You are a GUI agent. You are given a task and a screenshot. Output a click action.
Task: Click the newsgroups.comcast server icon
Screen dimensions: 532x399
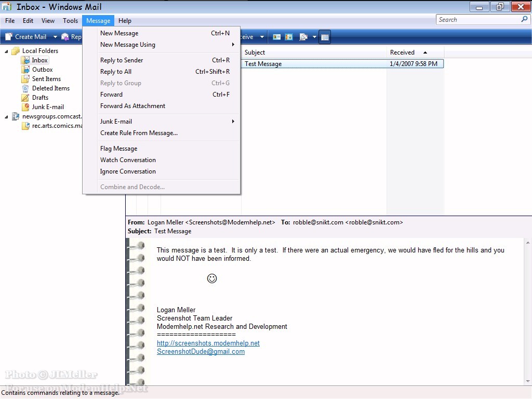click(16, 116)
